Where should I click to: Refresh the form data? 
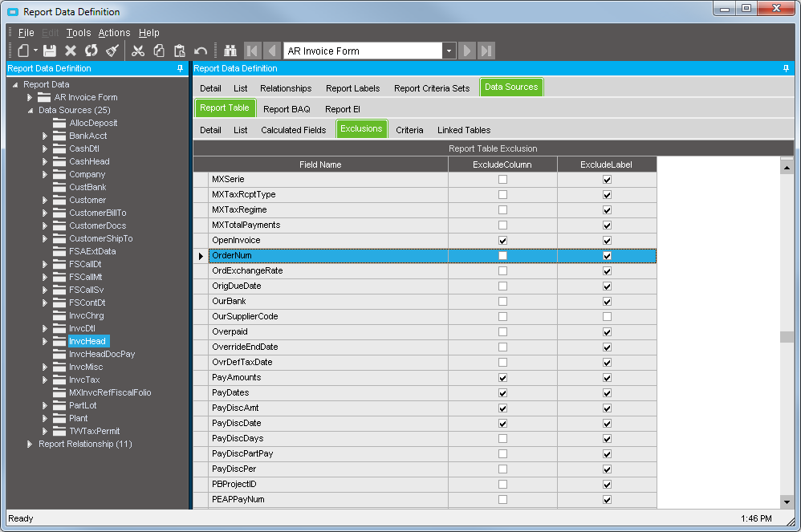click(91, 51)
